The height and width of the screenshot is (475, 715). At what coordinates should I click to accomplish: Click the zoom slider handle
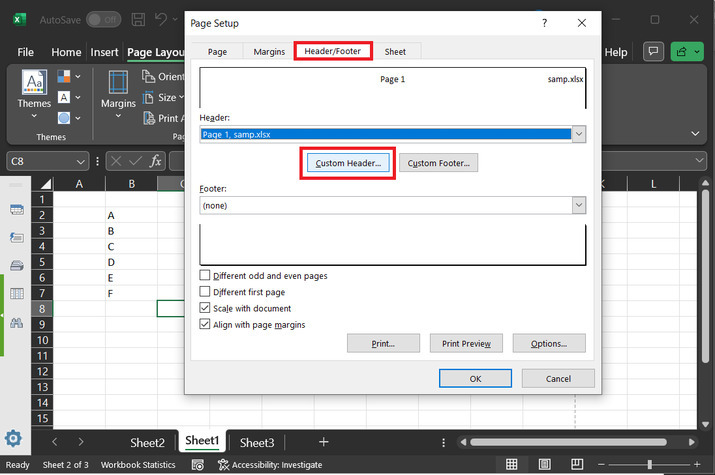(649, 464)
